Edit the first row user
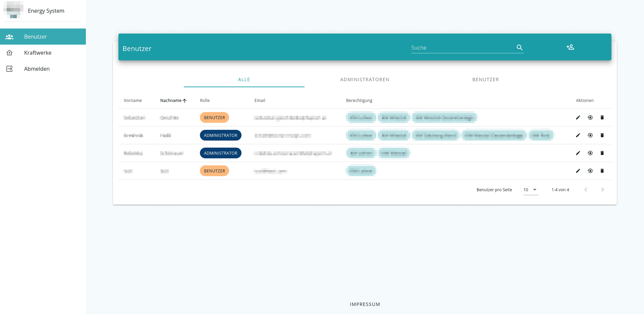Image resolution: width=644 pixels, height=314 pixels. coord(578,117)
